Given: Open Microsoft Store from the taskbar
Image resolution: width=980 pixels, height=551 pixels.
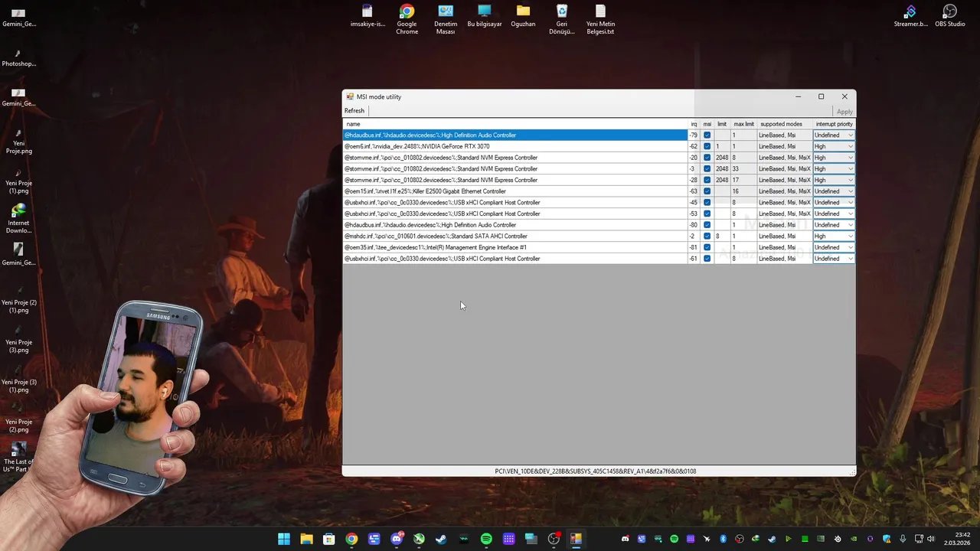Looking at the screenshot, I should (328, 539).
